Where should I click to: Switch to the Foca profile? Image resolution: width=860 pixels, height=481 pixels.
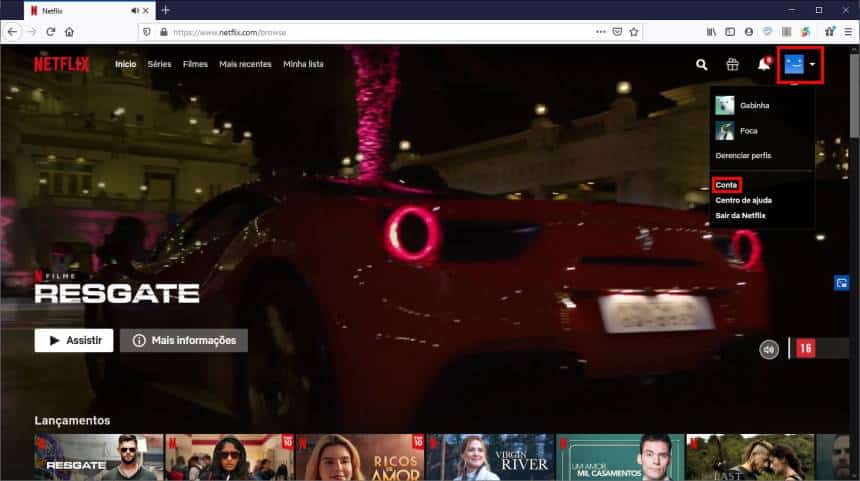click(x=749, y=131)
